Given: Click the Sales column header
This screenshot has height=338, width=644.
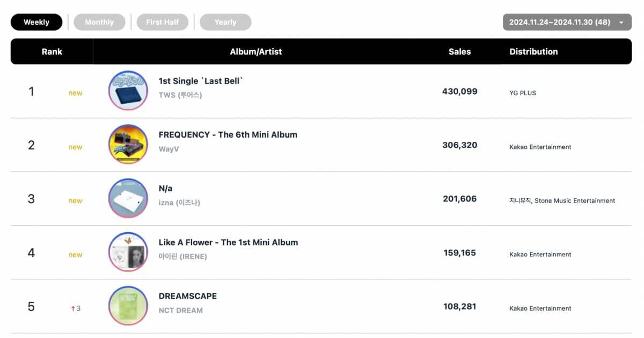Looking at the screenshot, I should [x=459, y=52].
